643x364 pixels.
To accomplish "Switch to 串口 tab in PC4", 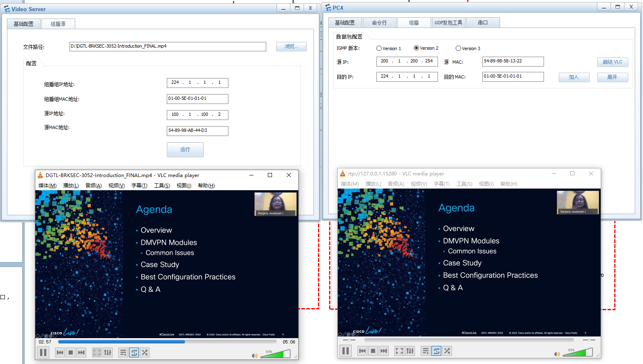I will coord(483,23).
